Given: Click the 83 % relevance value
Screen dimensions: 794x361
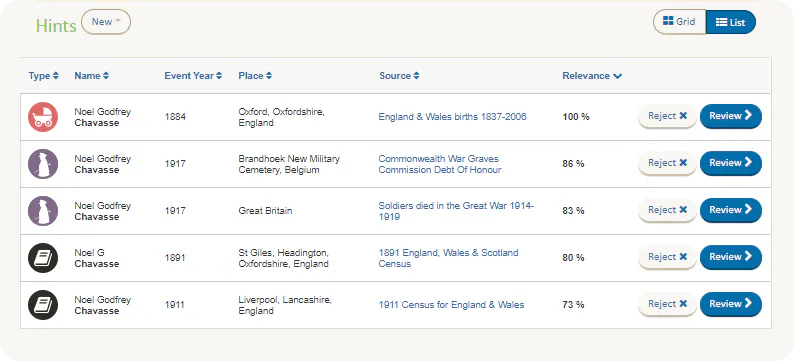Looking at the screenshot, I should click(573, 211).
